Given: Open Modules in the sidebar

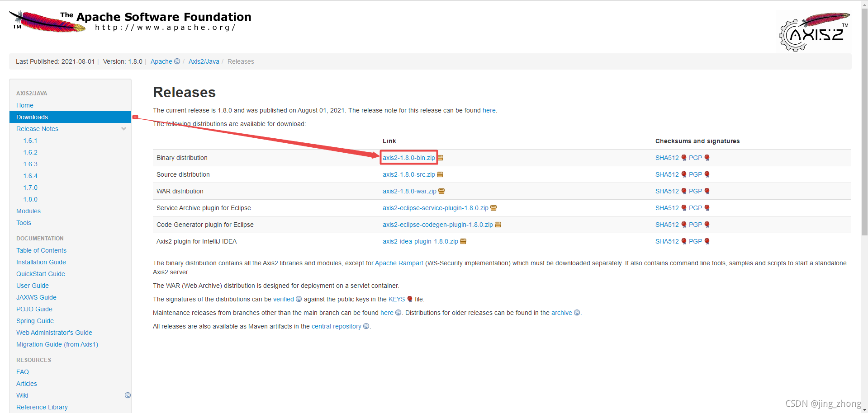Looking at the screenshot, I should [x=28, y=211].
